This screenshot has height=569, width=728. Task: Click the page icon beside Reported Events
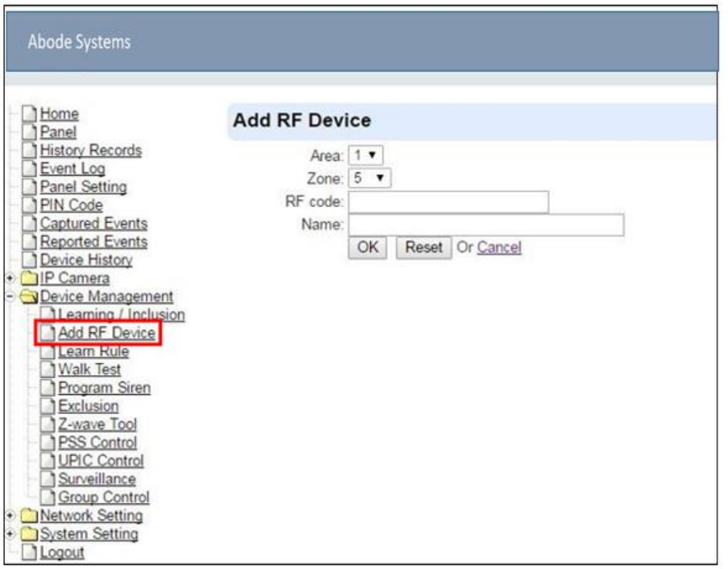pos(30,242)
